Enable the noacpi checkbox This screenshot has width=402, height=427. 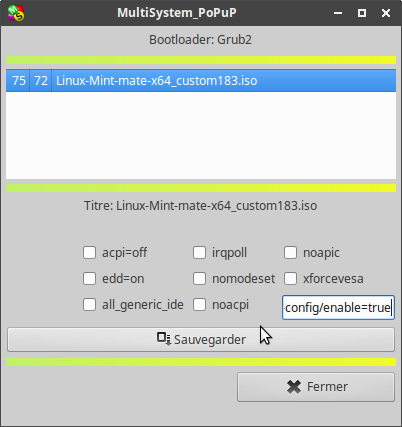click(x=199, y=304)
